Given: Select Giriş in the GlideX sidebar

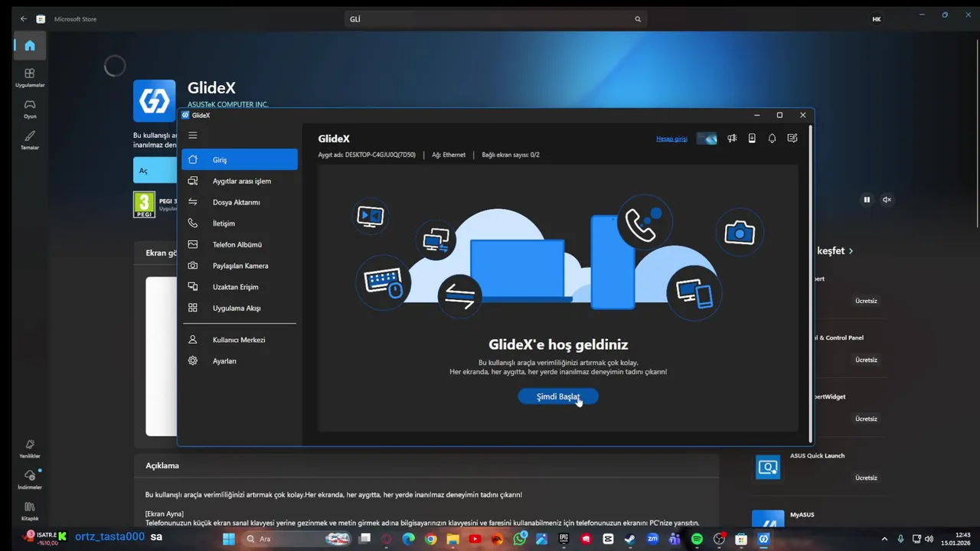Looking at the screenshot, I should click(240, 159).
